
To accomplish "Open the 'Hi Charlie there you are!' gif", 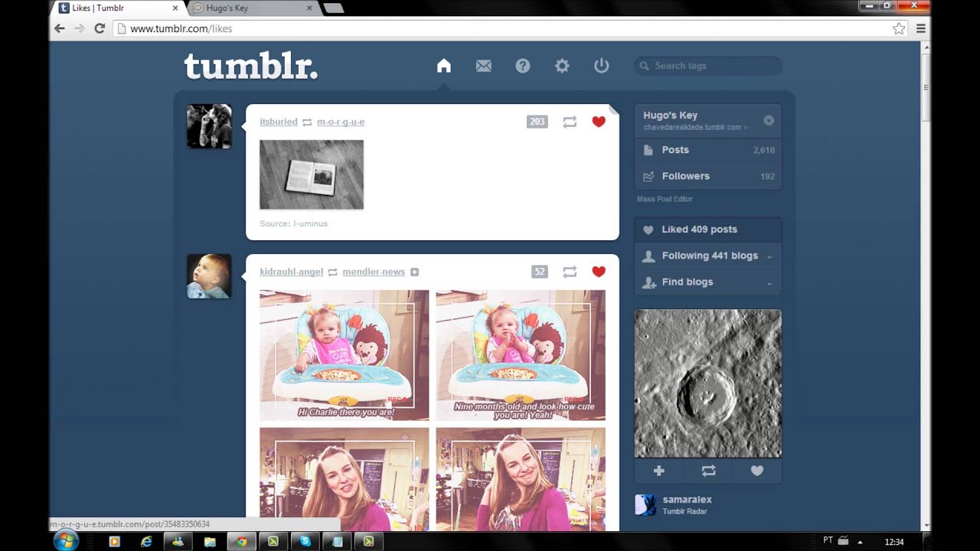I will pyautogui.click(x=345, y=355).
